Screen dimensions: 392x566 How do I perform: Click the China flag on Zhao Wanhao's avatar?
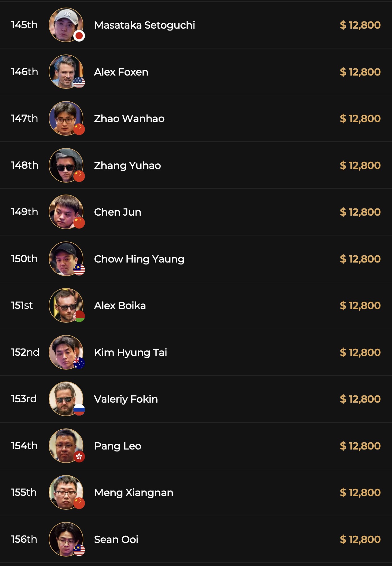coord(79,129)
